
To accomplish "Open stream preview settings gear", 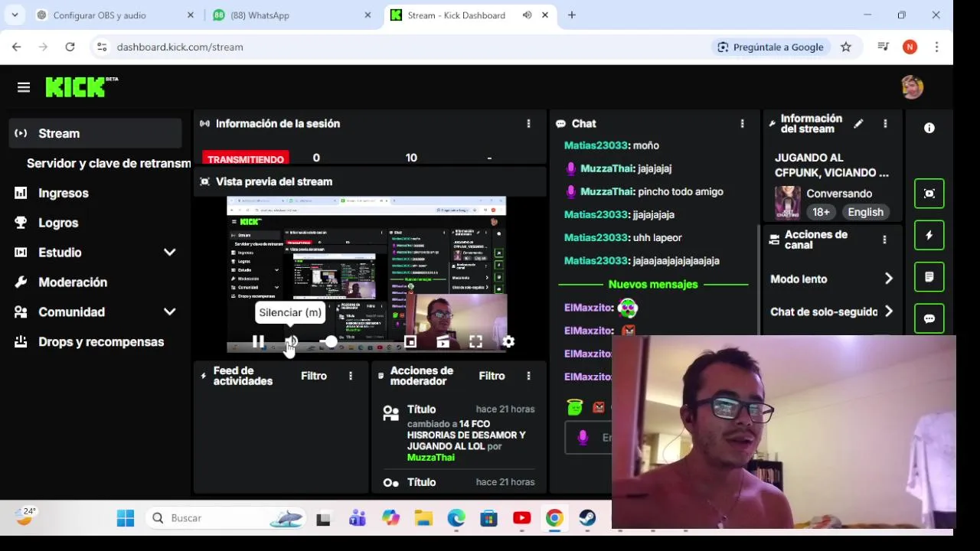I will click(508, 342).
